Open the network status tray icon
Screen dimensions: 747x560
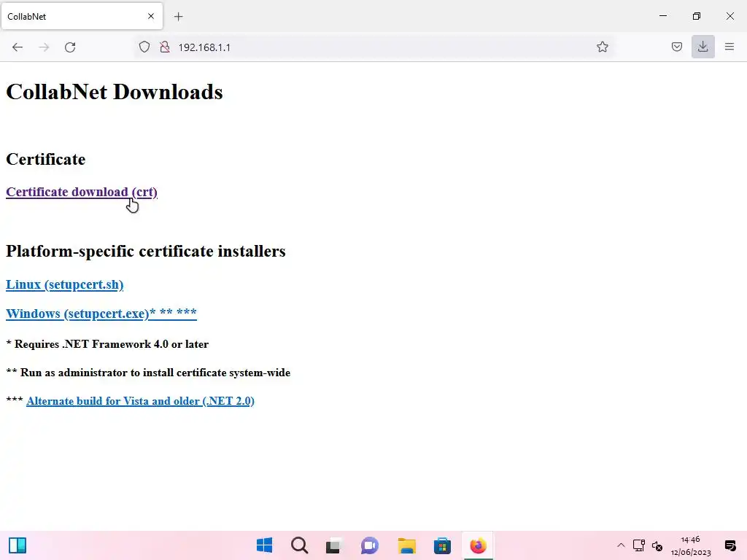point(639,545)
